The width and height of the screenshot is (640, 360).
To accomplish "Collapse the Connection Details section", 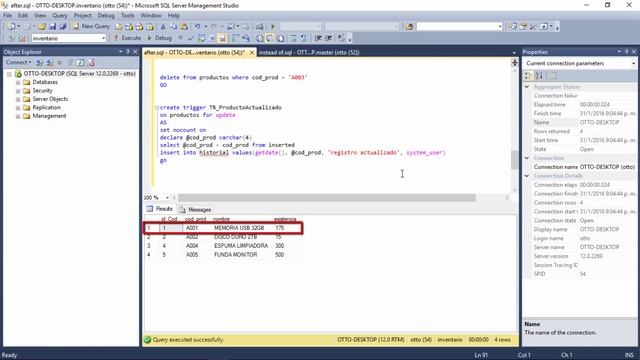I will [527, 176].
